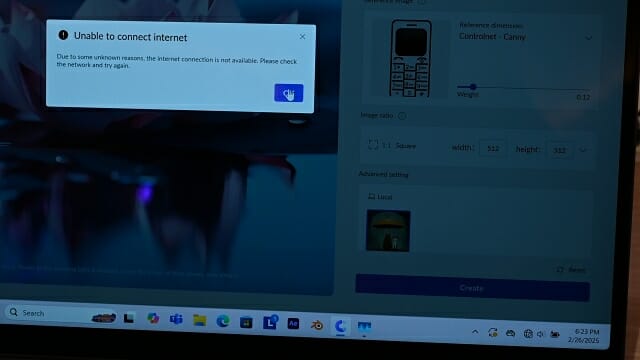Click the Create button
Viewport: 640px width, 360px height.
(472, 288)
